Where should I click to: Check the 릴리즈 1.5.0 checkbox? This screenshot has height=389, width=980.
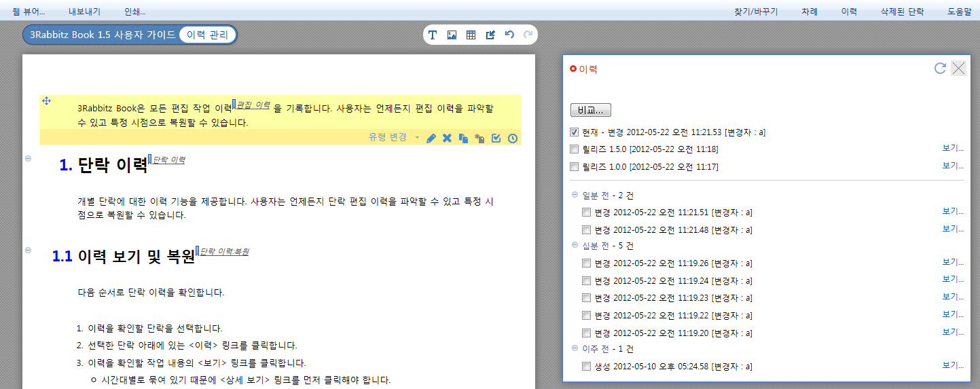pyautogui.click(x=575, y=149)
